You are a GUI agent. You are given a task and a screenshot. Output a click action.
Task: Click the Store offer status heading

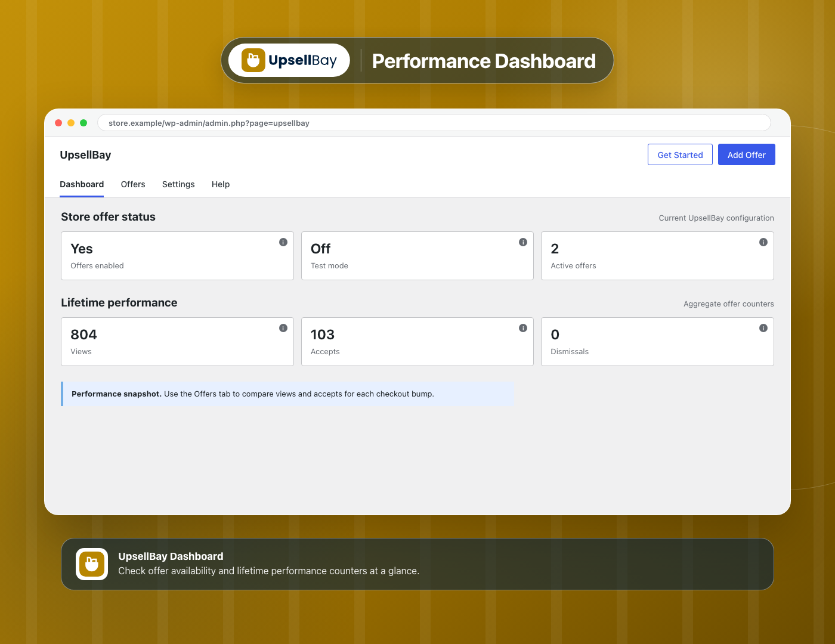108,217
